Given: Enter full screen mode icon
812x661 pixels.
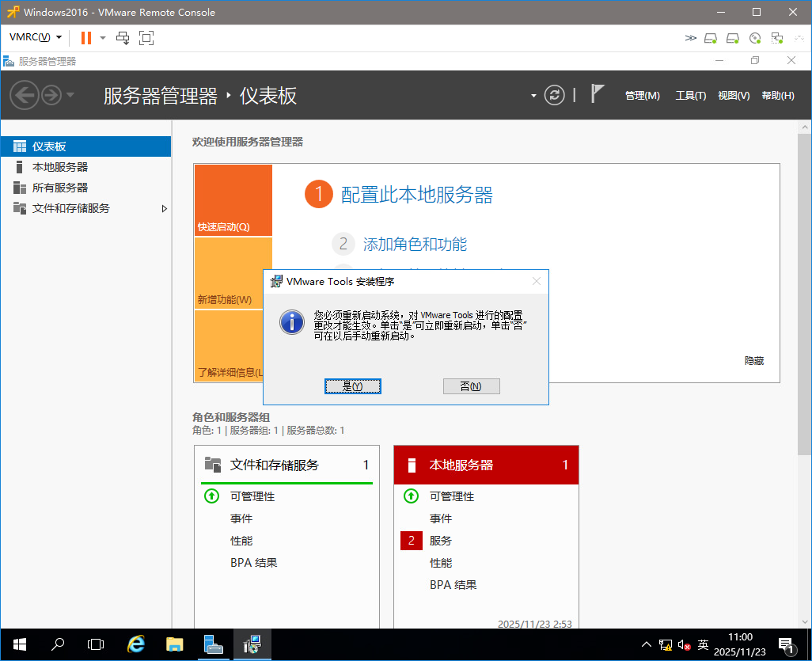Looking at the screenshot, I should 146,38.
